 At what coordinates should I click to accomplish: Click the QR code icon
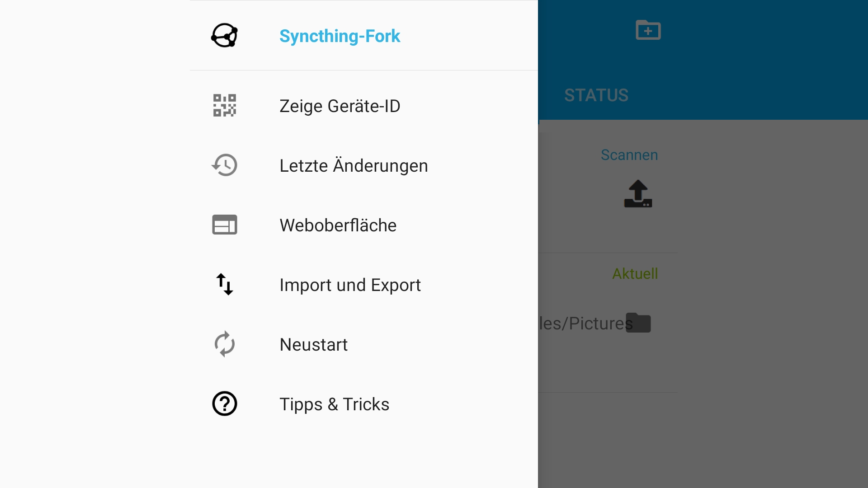(x=224, y=106)
